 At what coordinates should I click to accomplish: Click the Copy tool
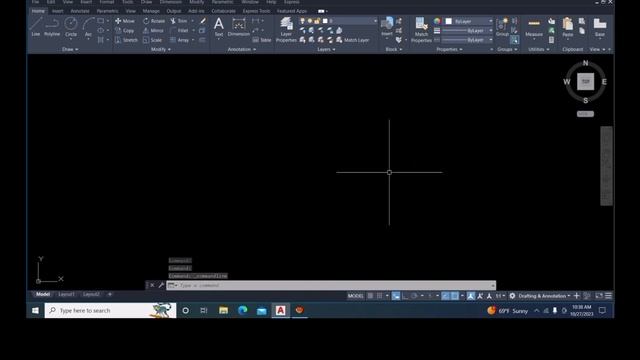[x=124, y=31]
